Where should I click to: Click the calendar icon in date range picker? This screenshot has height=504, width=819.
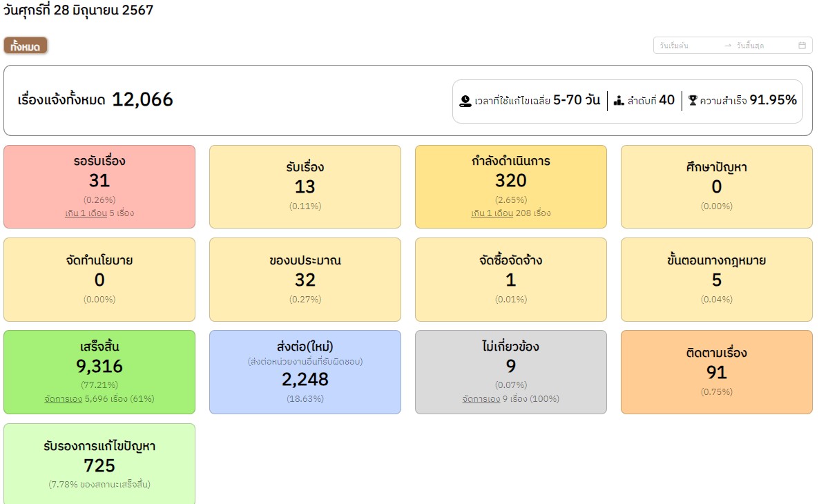802,46
